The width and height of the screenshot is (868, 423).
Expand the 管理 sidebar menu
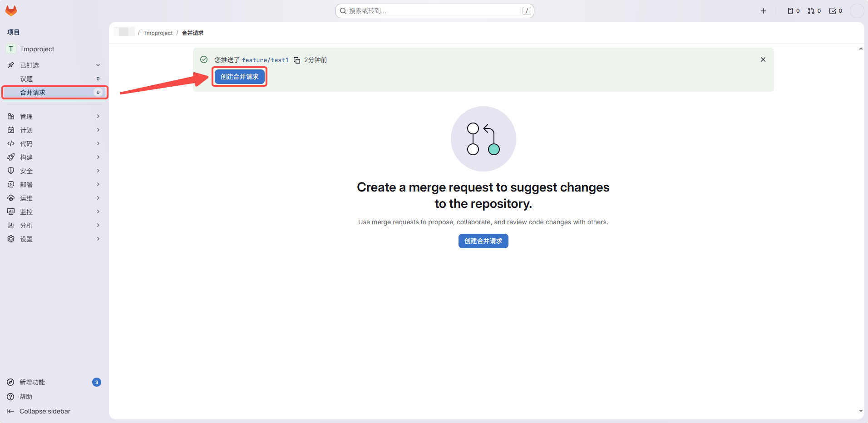click(54, 117)
